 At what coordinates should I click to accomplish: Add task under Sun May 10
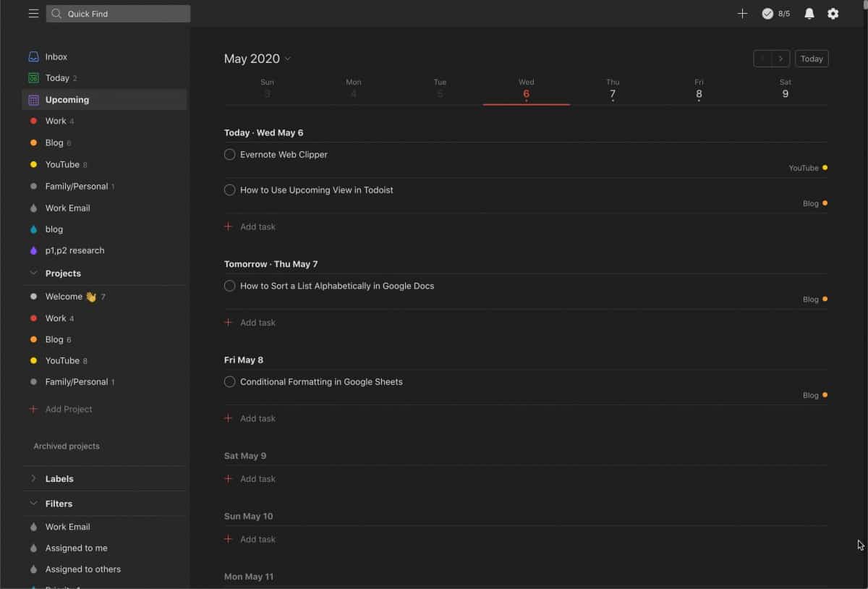tap(250, 539)
